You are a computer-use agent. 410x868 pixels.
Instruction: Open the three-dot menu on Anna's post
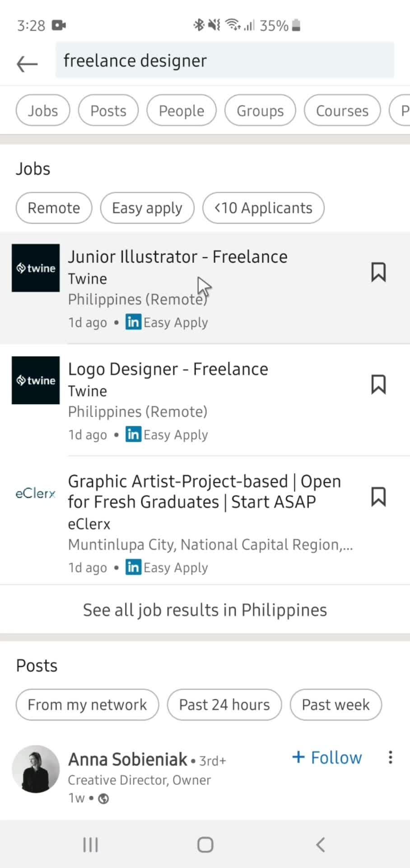(390, 757)
